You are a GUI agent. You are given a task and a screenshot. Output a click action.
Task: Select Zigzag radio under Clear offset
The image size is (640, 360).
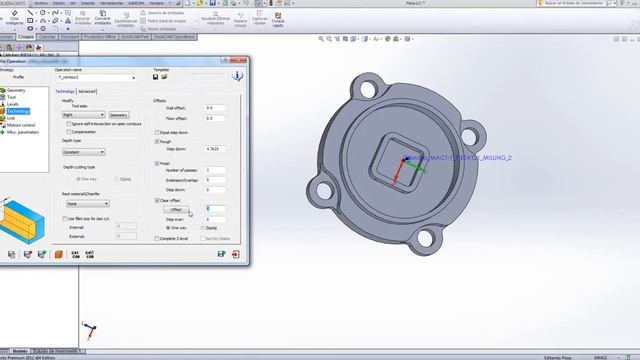point(203,228)
